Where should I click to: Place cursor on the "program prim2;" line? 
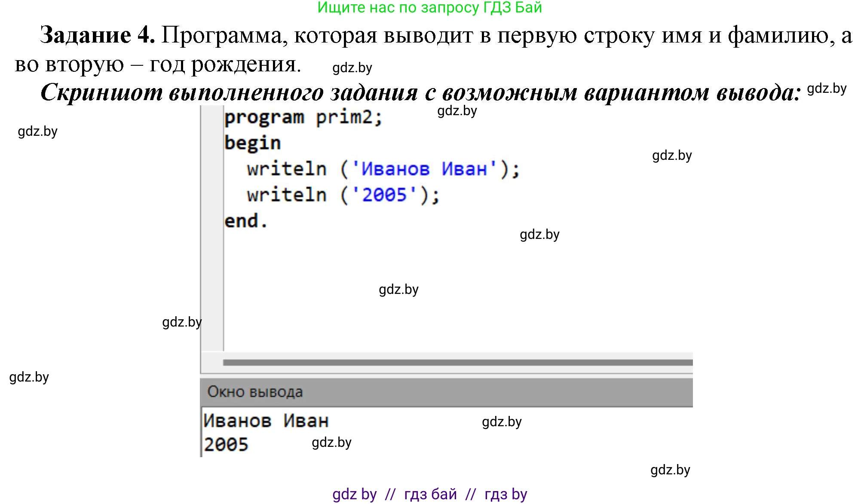coord(303,118)
